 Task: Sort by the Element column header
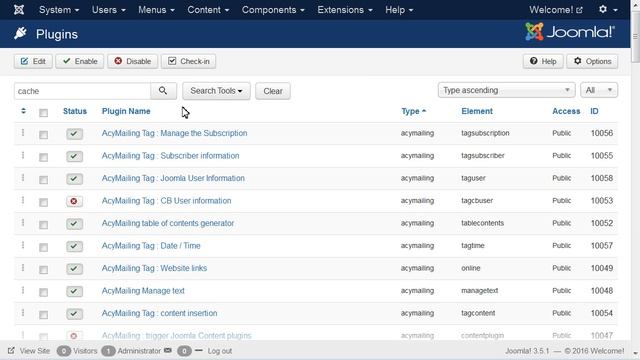(477, 111)
